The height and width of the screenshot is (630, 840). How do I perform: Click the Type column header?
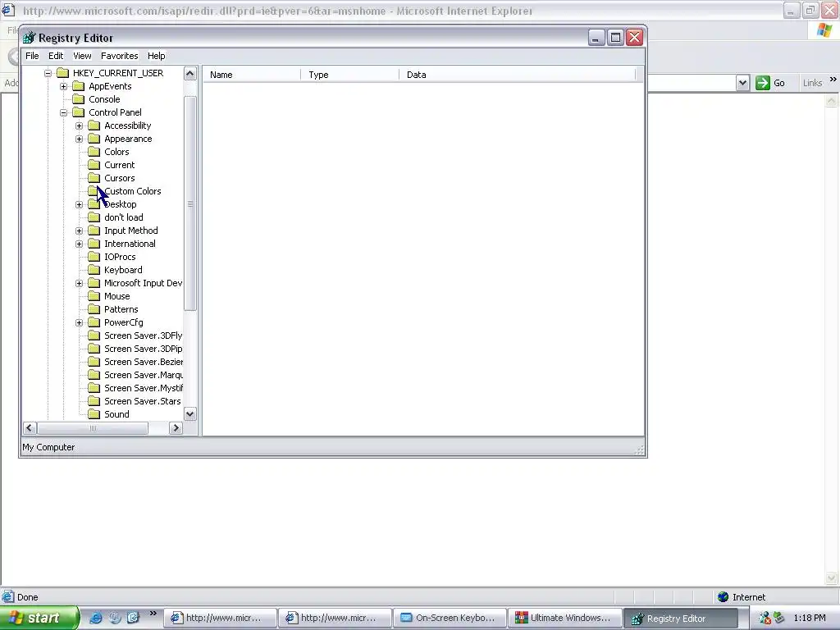pos(349,75)
